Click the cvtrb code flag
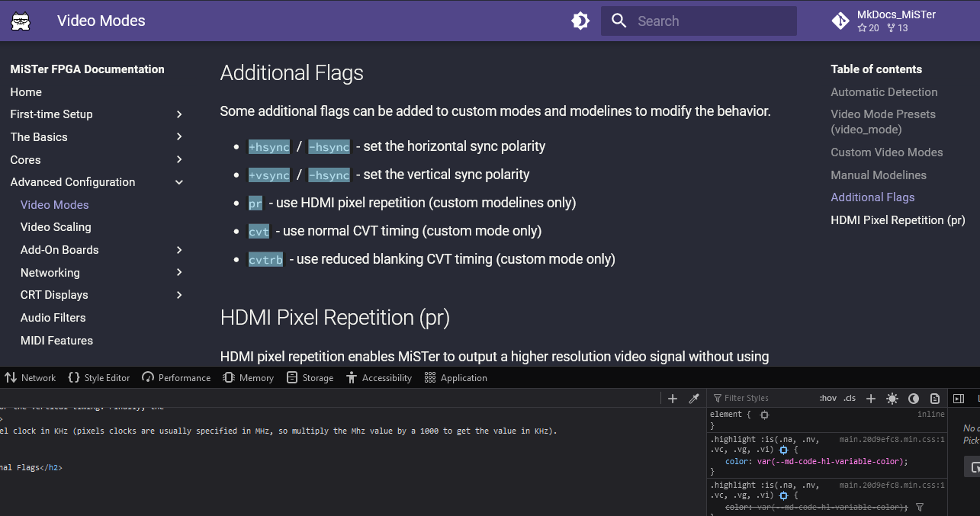This screenshot has height=516, width=980. pos(266,260)
